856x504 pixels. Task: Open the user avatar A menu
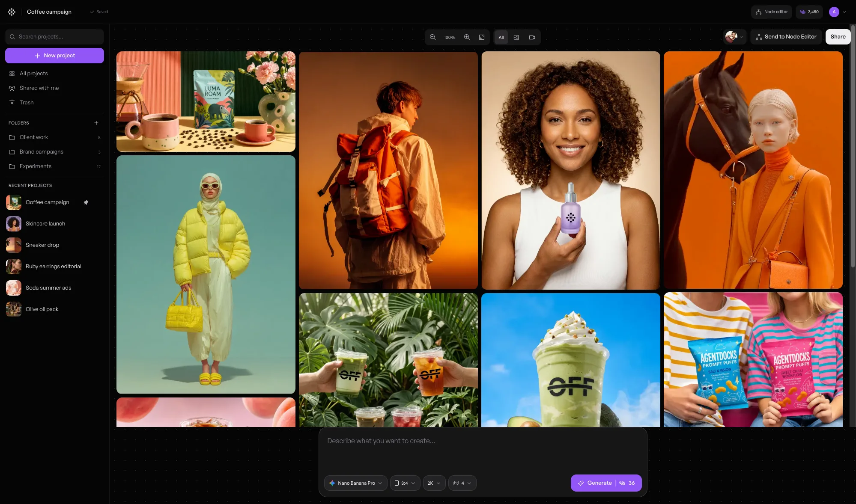(834, 12)
